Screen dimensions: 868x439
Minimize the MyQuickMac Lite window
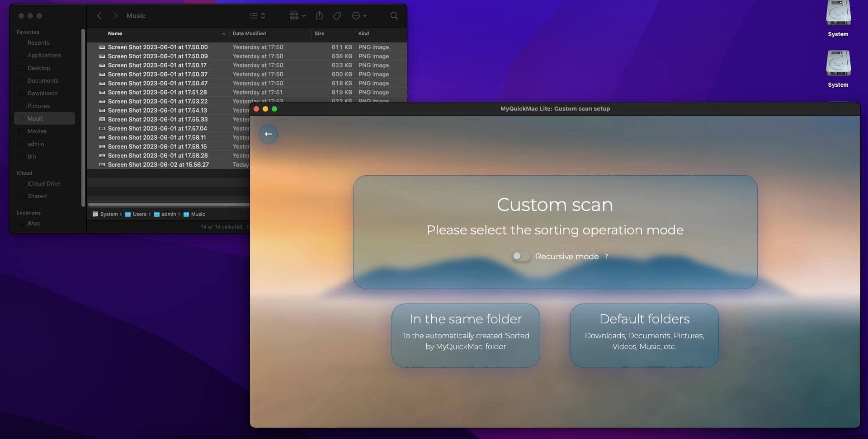click(265, 109)
